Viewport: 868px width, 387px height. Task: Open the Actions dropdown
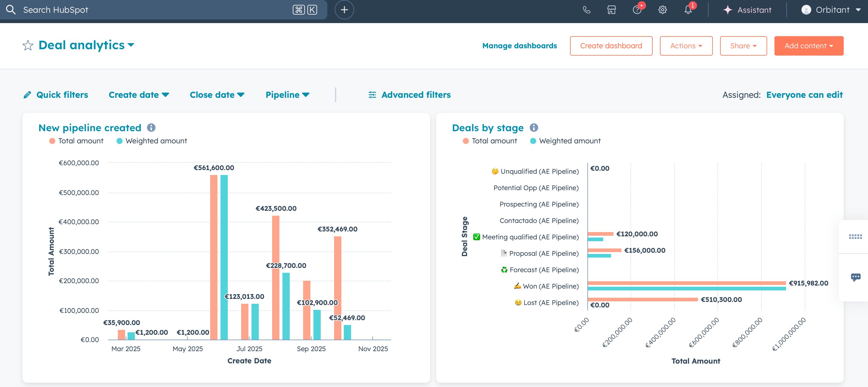tap(686, 46)
